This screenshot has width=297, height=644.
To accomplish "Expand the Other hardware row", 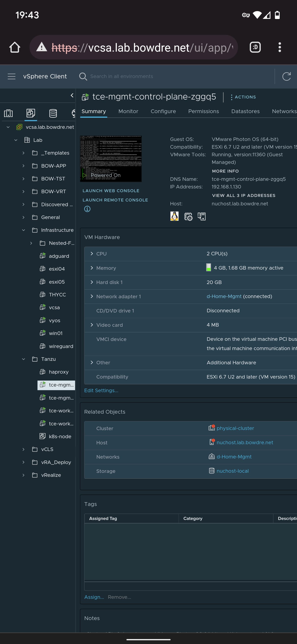I will pyautogui.click(x=92, y=362).
